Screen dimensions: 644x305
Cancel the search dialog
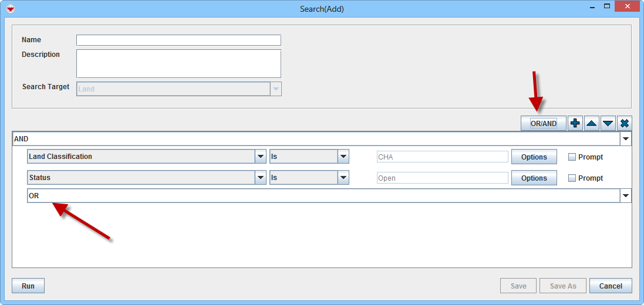(611, 286)
